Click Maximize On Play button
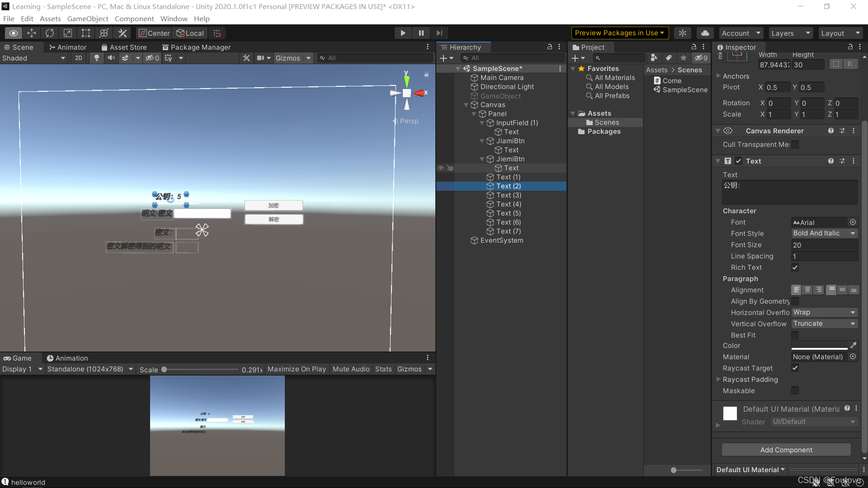The image size is (868, 488). click(x=297, y=369)
